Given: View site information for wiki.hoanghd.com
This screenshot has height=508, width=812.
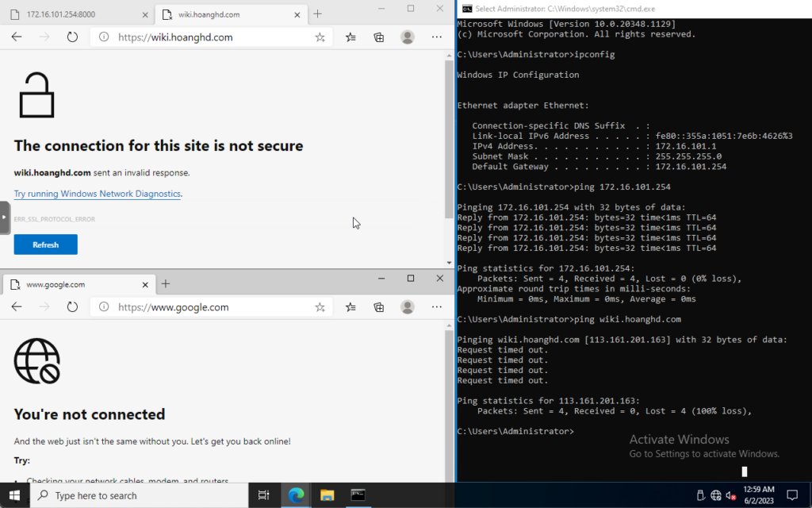Looking at the screenshot, I should click(104, 37).
